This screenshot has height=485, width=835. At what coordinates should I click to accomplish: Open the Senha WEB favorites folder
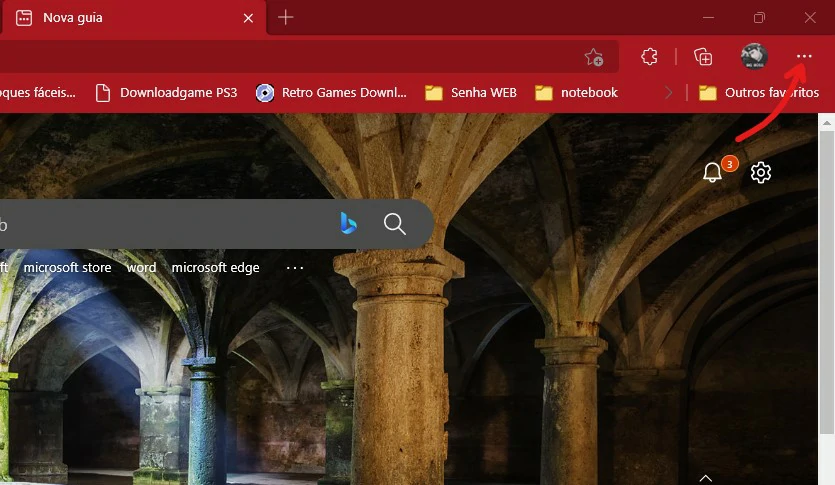coord(471,93)
